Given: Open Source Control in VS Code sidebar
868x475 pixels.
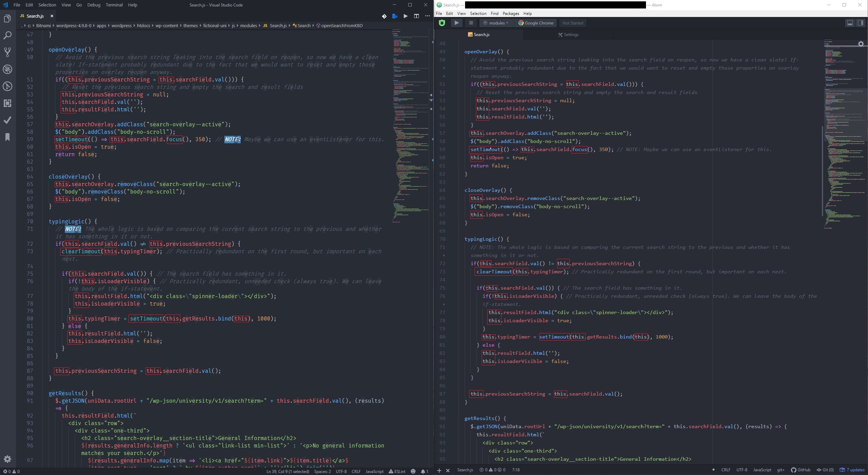Looking at the screenshot, I should click(x=7, y=52).
